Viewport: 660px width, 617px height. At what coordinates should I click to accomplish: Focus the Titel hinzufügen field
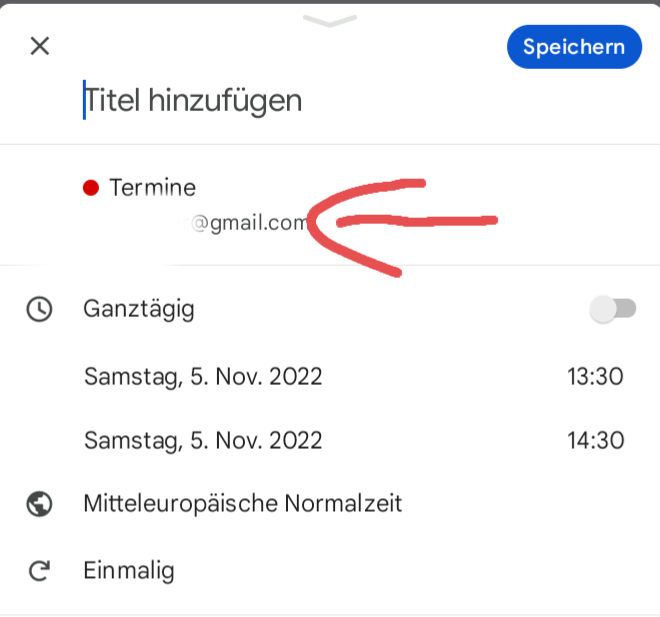coord(194,100)
